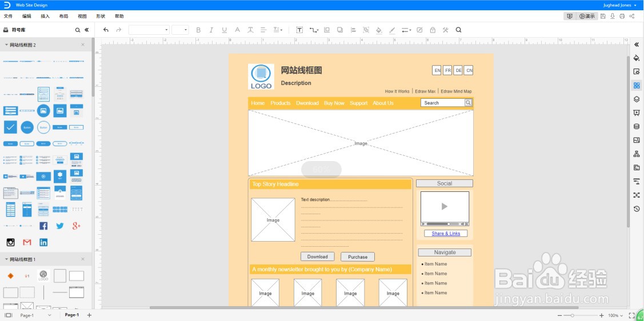The height and width of the screenshot is (321, 644).
Task: Toggle bold text formatting
Action: 198,30
